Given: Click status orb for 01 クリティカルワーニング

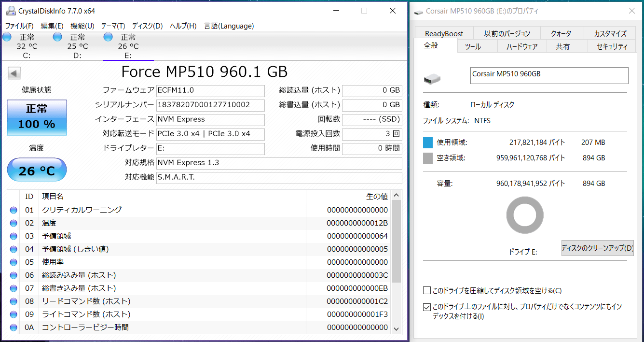Looking at the screenshot, I should 14,210.
